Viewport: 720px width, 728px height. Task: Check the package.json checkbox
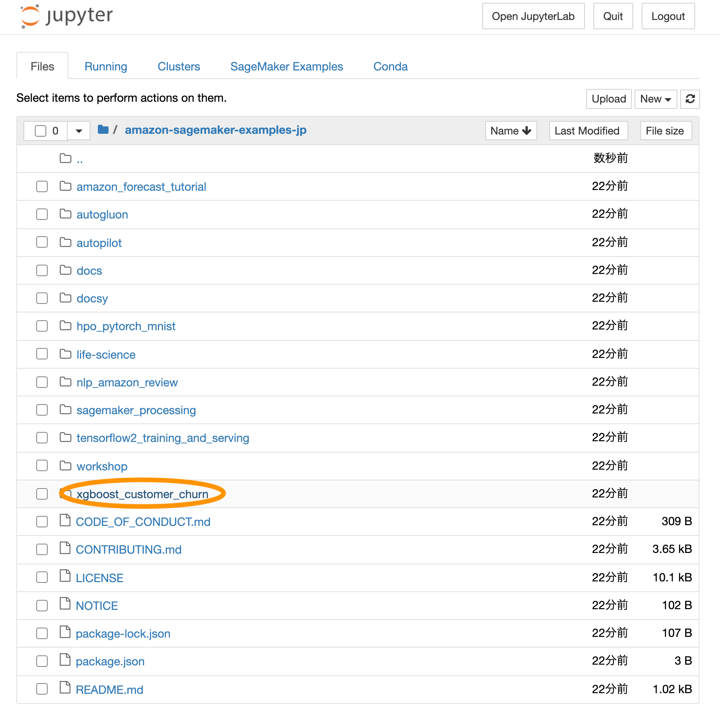(x=42, y=661)
